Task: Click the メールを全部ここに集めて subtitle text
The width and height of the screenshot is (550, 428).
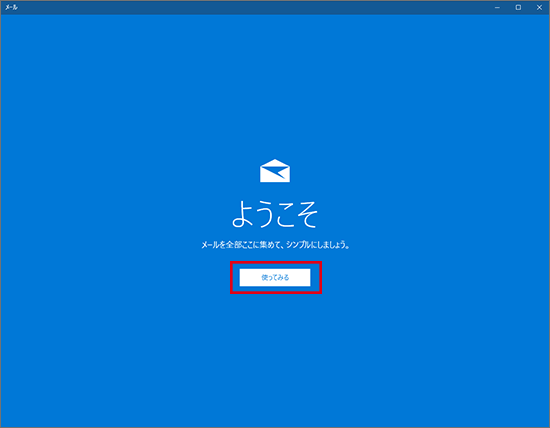Action: (275, 245)
